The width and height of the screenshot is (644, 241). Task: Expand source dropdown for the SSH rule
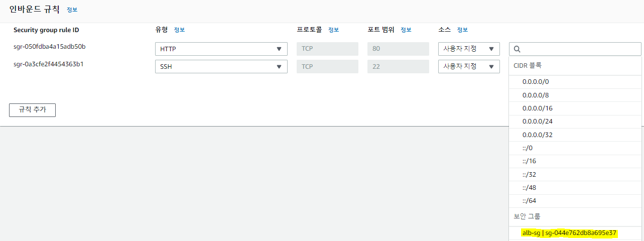(469, 67)
